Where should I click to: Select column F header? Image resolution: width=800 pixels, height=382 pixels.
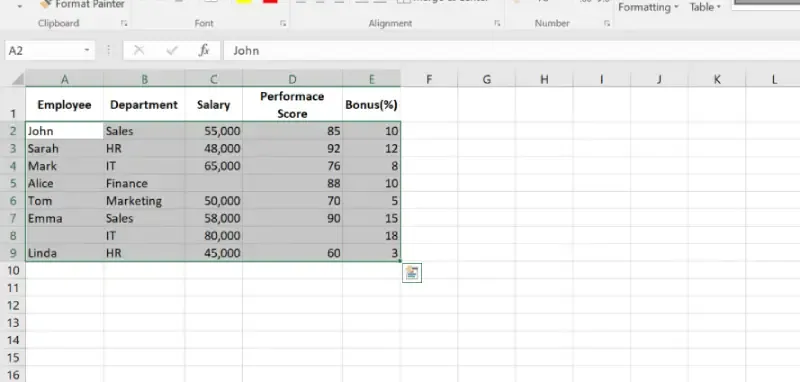[429, 79]
